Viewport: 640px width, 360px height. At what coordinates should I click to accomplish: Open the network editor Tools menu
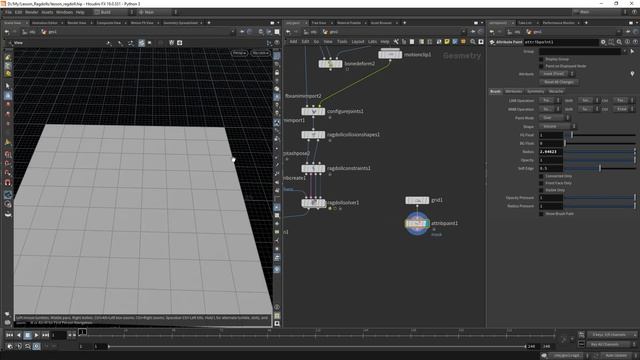click(x=342, y=42)
